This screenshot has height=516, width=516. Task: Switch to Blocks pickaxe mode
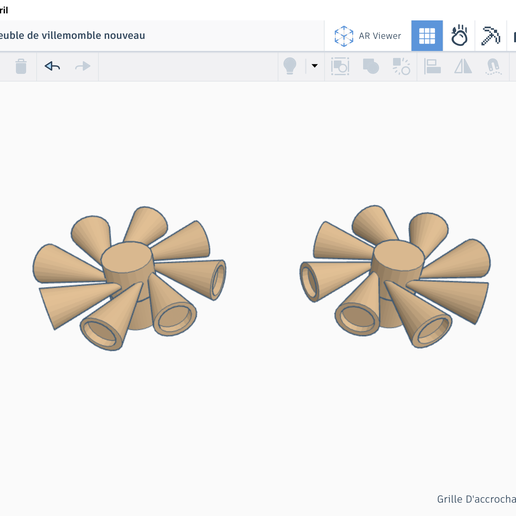[491, 35]
